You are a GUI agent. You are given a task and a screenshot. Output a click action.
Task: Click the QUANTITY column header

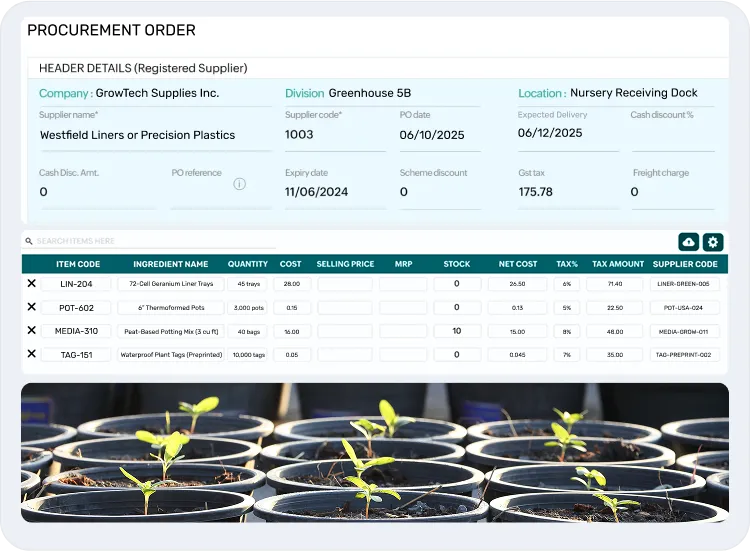[x=248, y=264]
